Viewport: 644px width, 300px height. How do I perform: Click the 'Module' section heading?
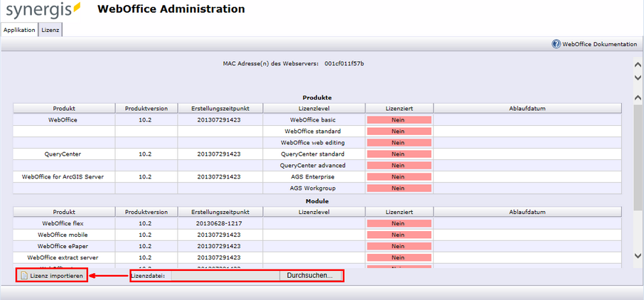(317, 201)
